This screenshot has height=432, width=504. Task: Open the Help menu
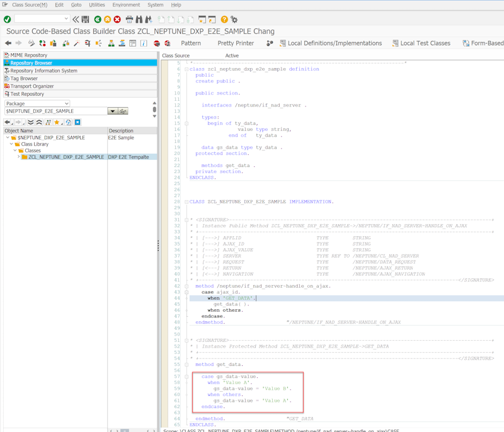tap(176, 5)
